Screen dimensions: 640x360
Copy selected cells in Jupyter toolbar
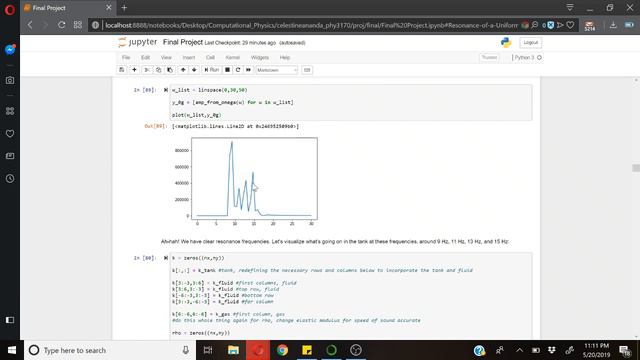tap(158, 70)
